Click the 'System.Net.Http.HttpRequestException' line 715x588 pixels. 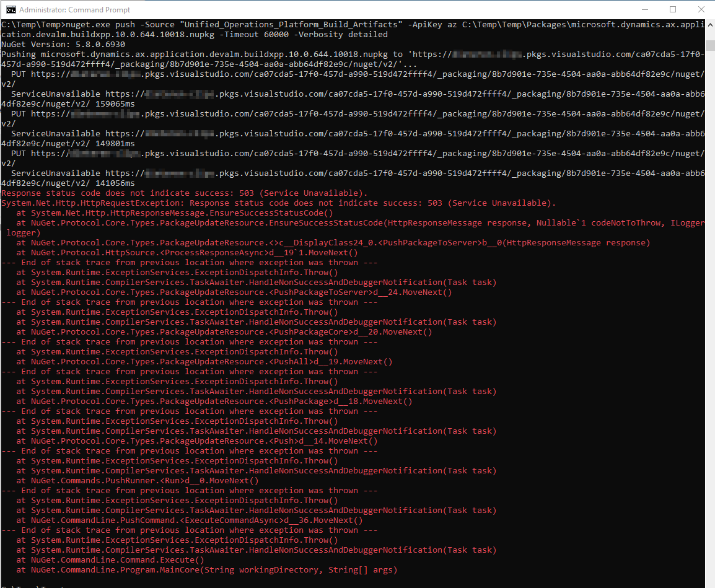click(x=279, y=203)
